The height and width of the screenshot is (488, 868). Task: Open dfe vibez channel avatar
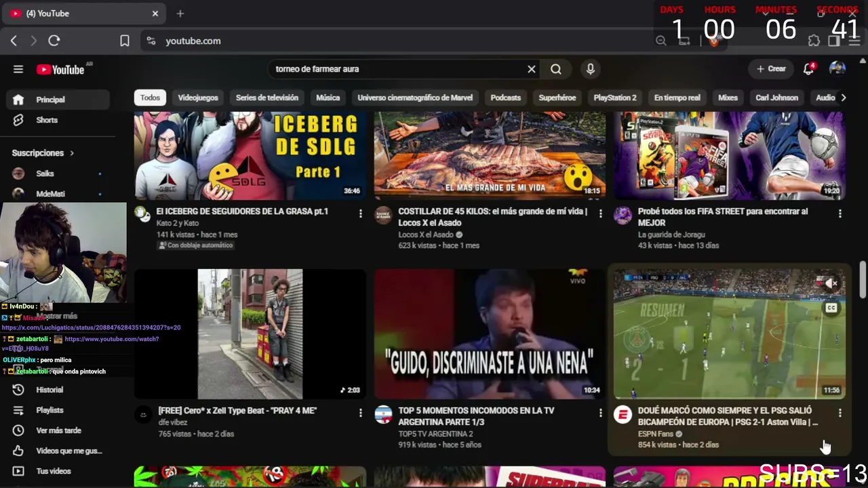point(143,414)
